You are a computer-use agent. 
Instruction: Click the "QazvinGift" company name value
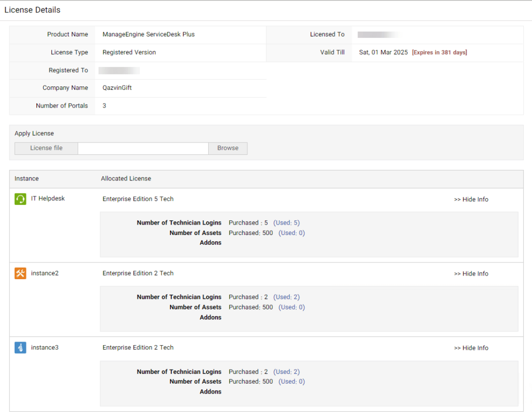117,88
